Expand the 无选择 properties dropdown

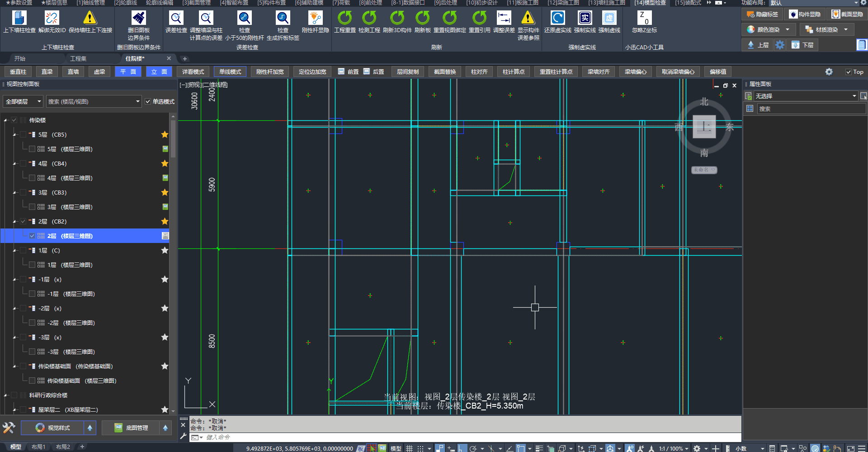pos(854,96)
